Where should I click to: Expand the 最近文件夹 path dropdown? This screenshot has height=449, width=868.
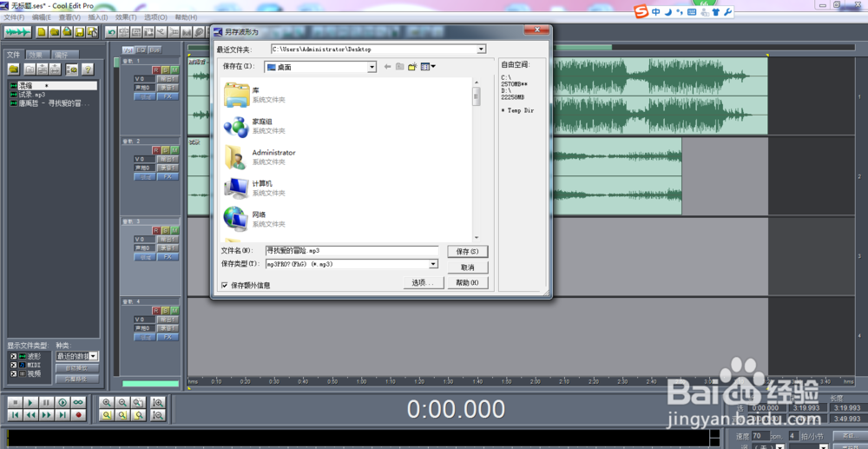point(482,50)
